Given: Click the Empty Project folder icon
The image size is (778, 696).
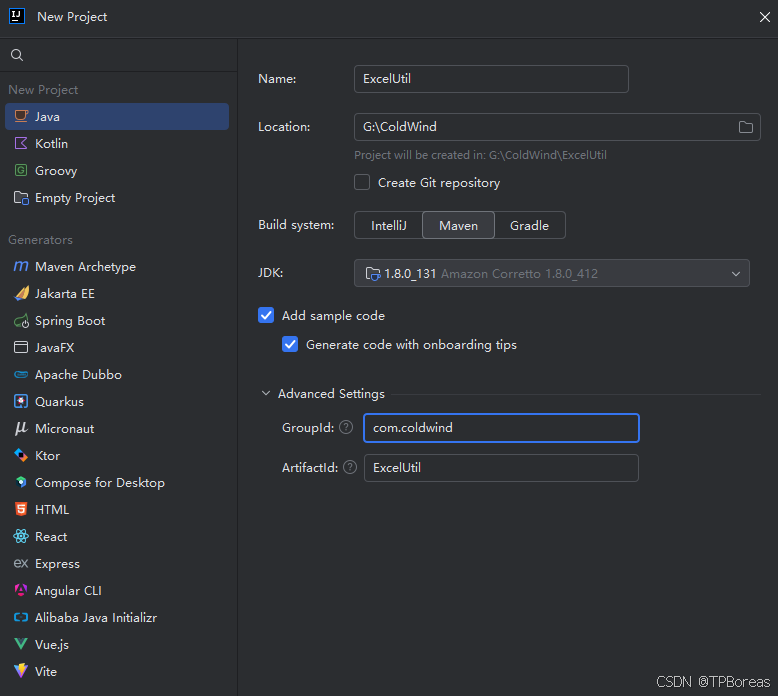Looking at the screenshot, I should [21, 197].
